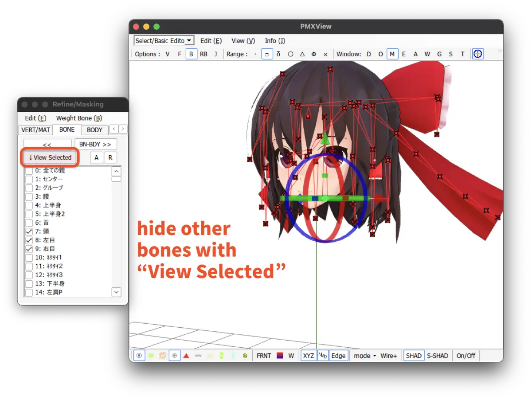Viewport: 532px width, 400px height.
Task: Toggle bone option B in Options toolbar
Action: click(192, 54)
